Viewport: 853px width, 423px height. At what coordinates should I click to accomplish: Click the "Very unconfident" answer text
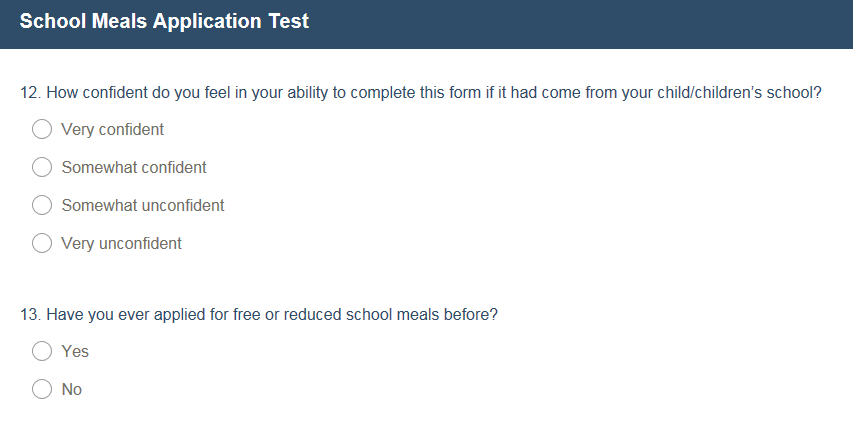[x=121, y=243]
